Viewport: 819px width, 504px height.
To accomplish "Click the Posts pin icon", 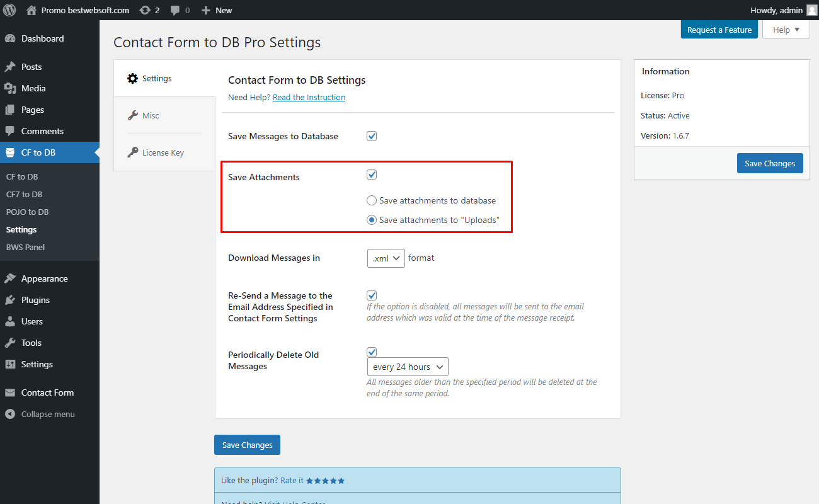I will pyautogui.click(x=10, y=67).
